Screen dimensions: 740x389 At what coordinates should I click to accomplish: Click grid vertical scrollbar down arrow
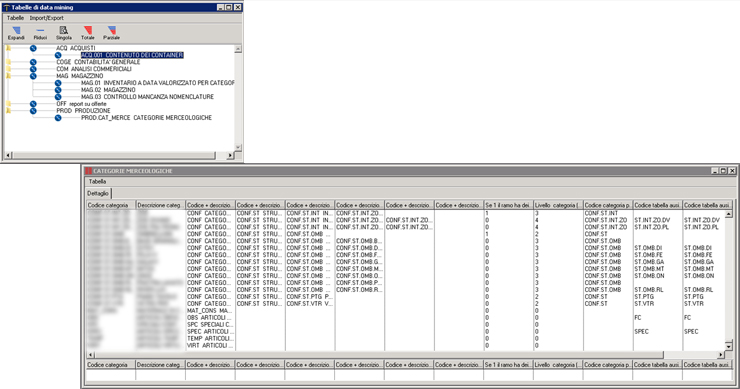tap(729, 347)
